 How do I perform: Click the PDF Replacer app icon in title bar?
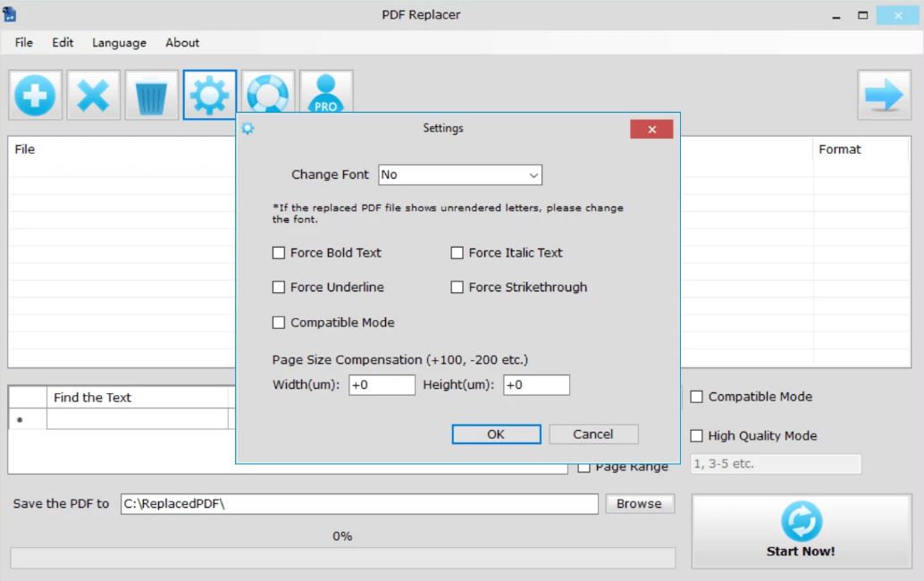(x=10, y=14)
